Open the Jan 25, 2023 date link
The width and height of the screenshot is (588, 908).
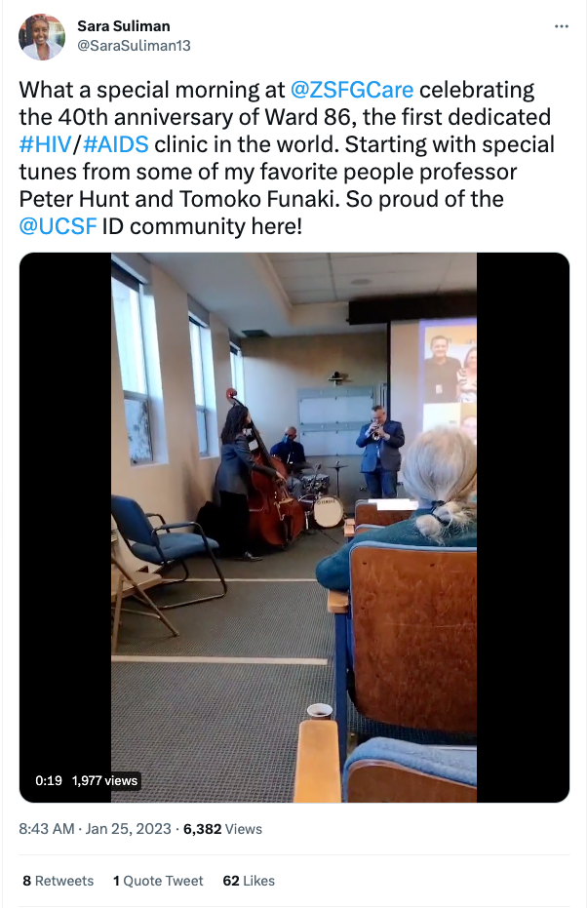(129, 829)
